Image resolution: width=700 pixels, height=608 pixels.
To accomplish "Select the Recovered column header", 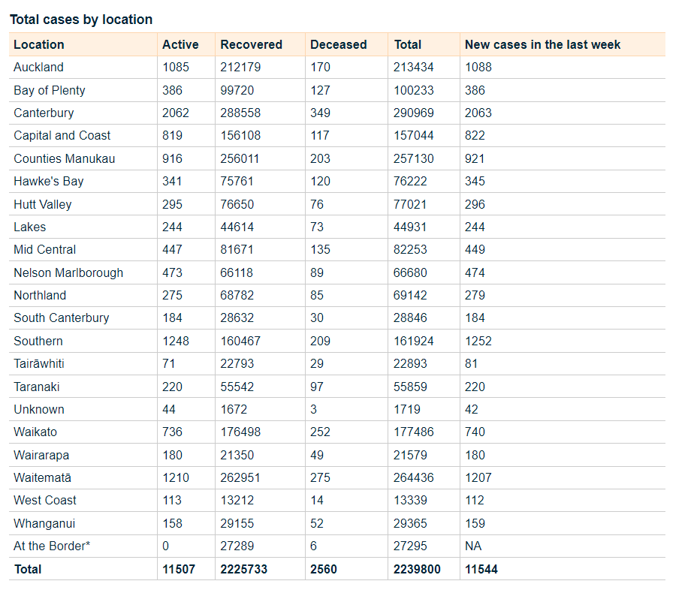I will pyautogui.click(x=251, y=44).
